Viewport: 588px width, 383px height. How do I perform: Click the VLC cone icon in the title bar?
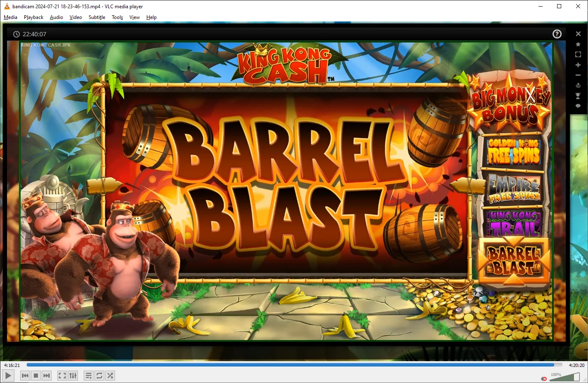(7, 6)
